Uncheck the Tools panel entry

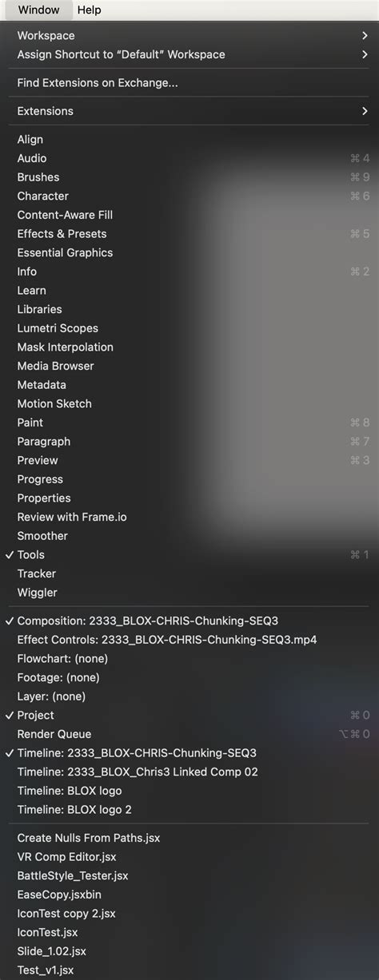[189, 554]
